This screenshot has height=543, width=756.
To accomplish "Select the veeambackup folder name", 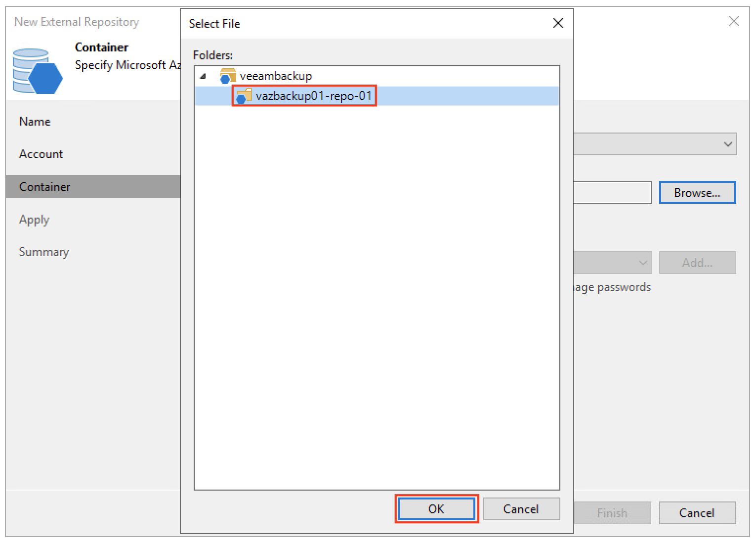I will click(276, 76).
